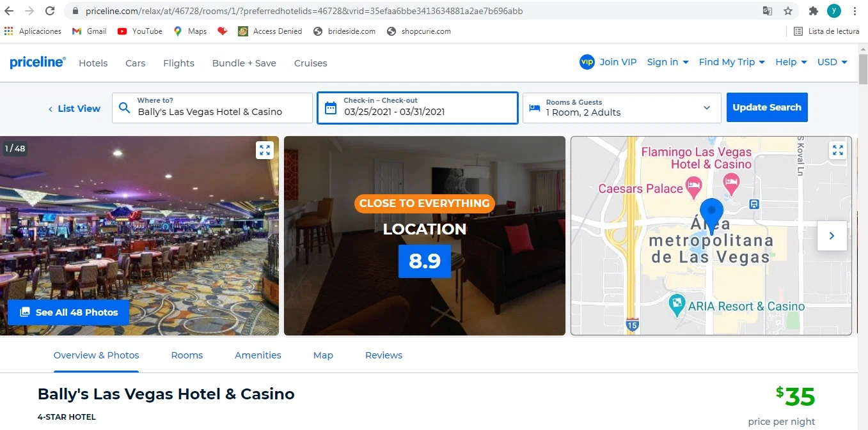This screenshot has height=430, width=868.
Task: Switch to the Reviews tab
Action: (384, 356)
